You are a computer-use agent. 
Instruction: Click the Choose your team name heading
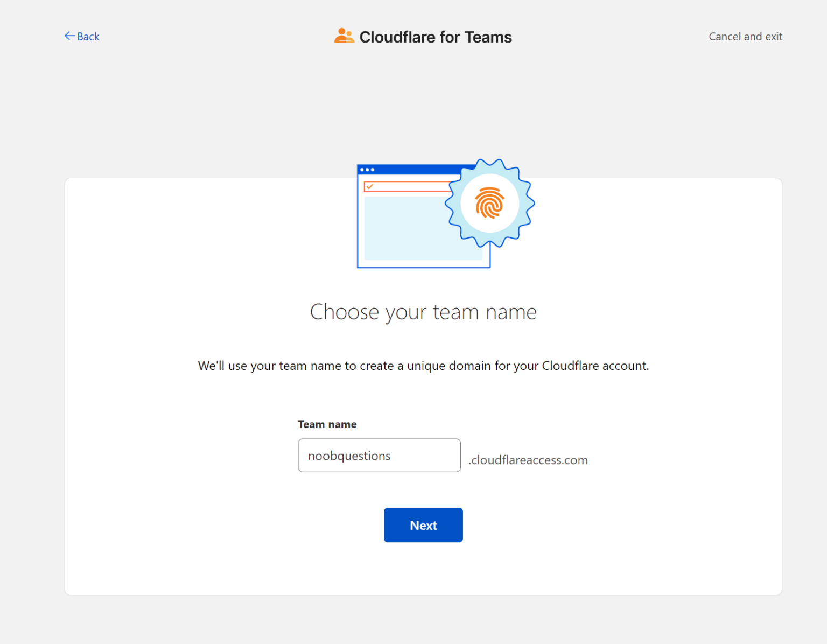coord(423,311)
